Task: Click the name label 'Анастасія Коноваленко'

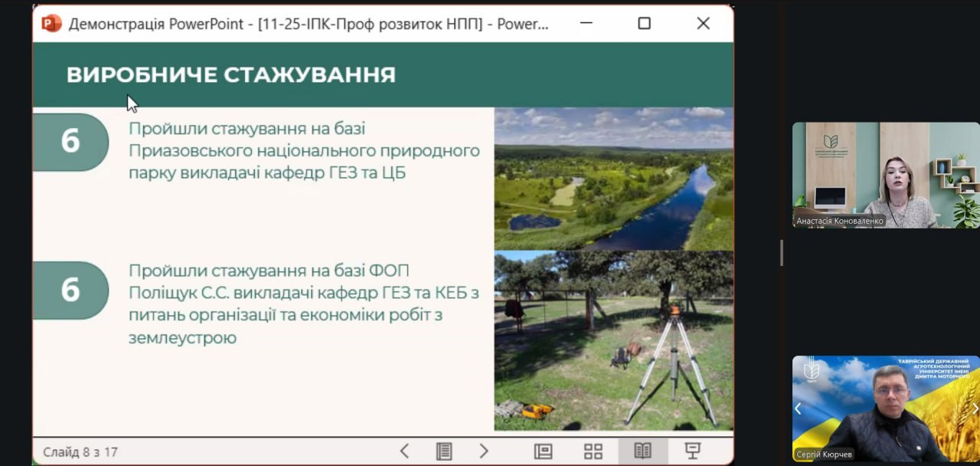Action: click(839, 221)
